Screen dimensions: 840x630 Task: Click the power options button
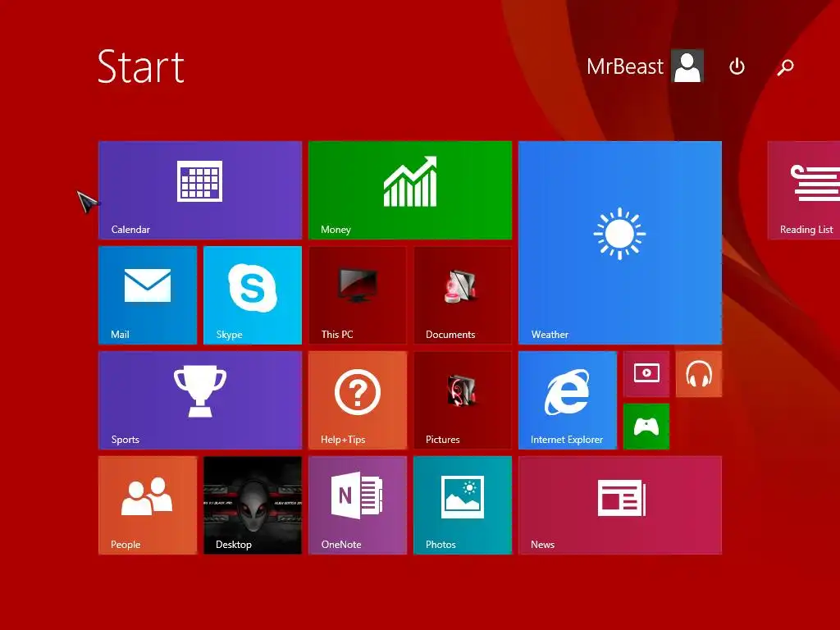737,66
